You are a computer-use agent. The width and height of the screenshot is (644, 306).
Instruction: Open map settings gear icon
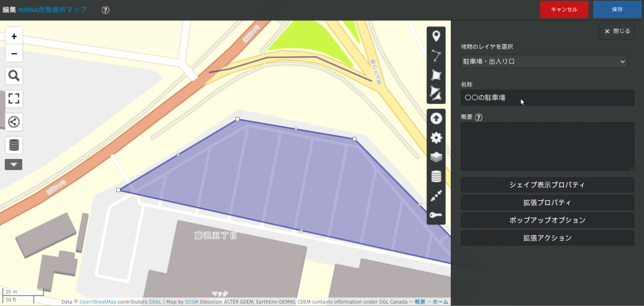pyautogui.click(x=436, y=138)
